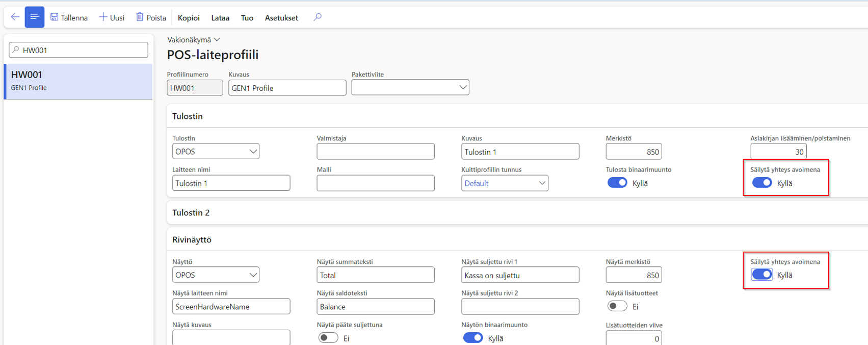Viewport: 868px width, 345px height.
Task: Edit the Asiakirjan lisääminen/poistaminen value
Action: coord(778,152)
